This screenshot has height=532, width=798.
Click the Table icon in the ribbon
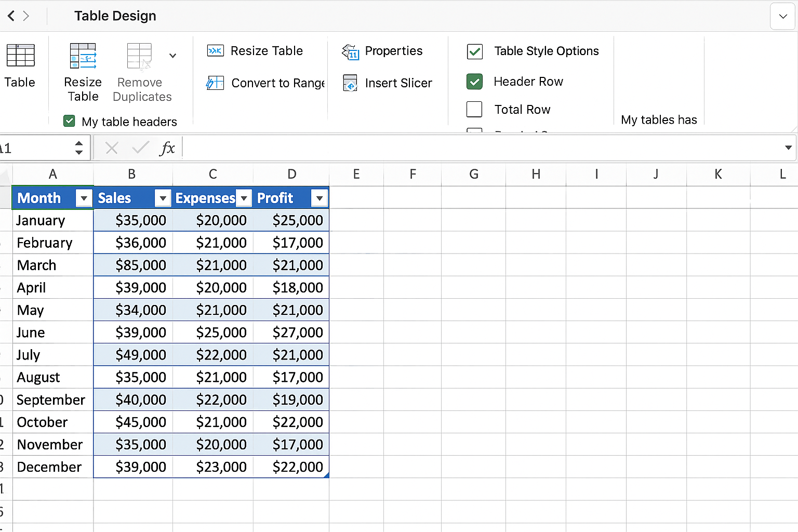[21, 56]
